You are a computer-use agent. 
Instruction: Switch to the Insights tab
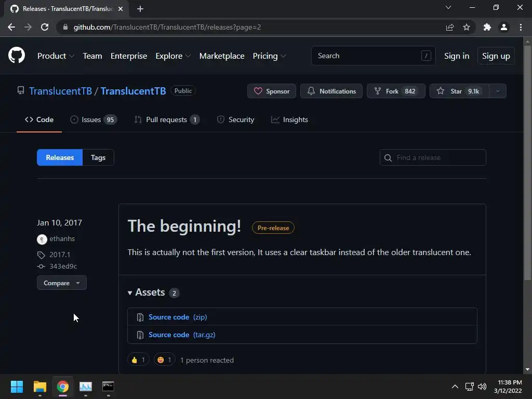coord(289,119)
